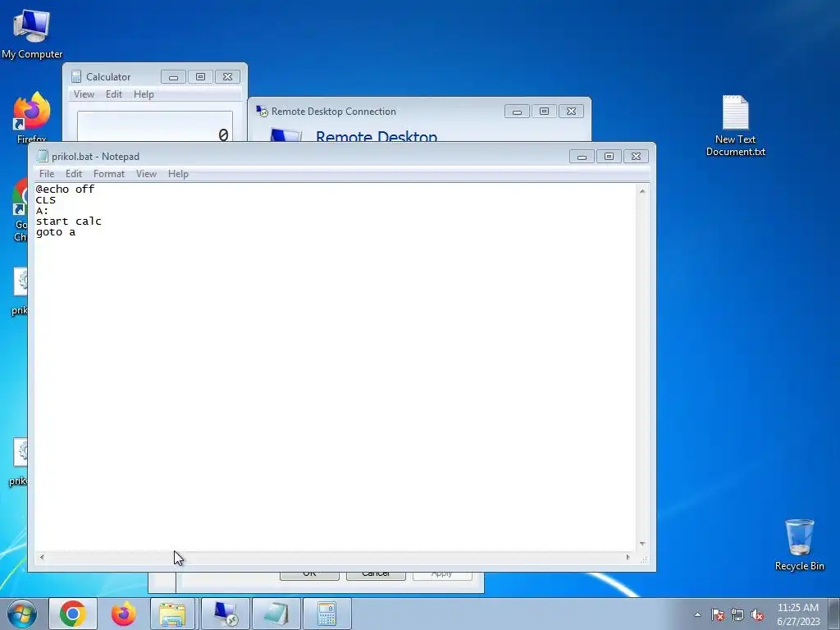Open My Computer desktop icon
The image size is (840, 630).
(32, 34)
